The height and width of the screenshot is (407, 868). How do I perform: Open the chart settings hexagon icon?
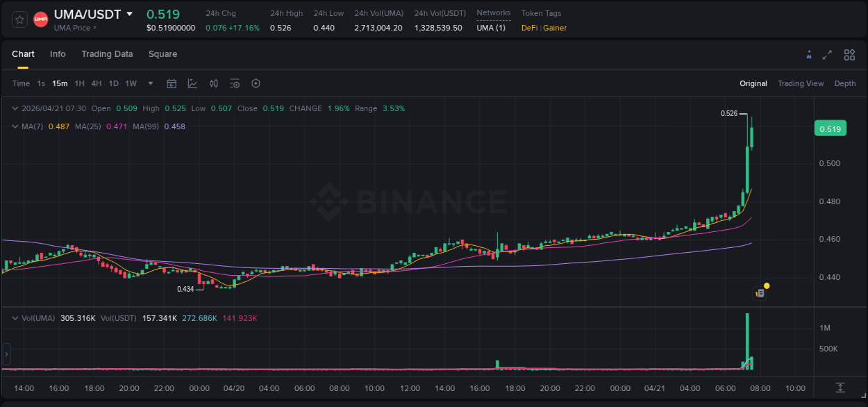[256, 83]
